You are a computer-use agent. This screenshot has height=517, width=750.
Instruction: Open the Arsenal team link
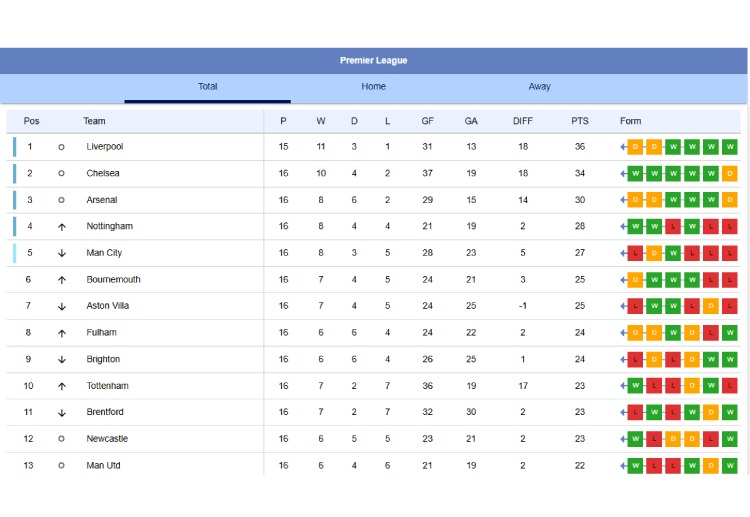pyautogui.click(x=102, y=200)
